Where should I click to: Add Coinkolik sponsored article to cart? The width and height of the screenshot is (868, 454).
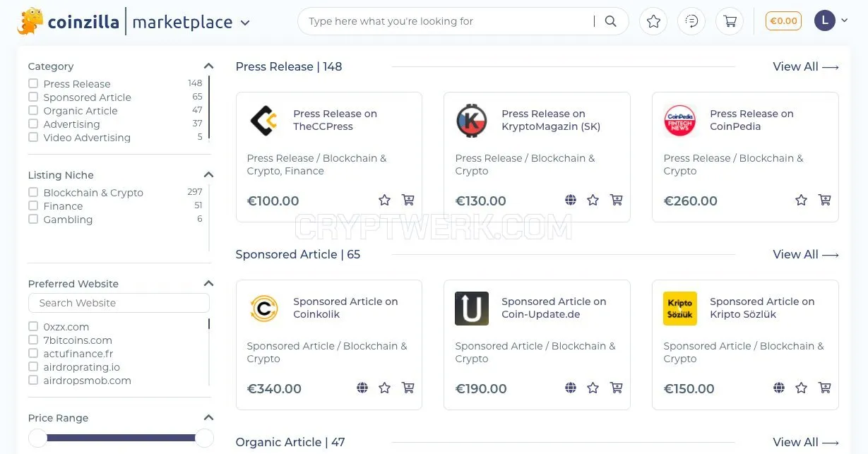click(408, 388)
